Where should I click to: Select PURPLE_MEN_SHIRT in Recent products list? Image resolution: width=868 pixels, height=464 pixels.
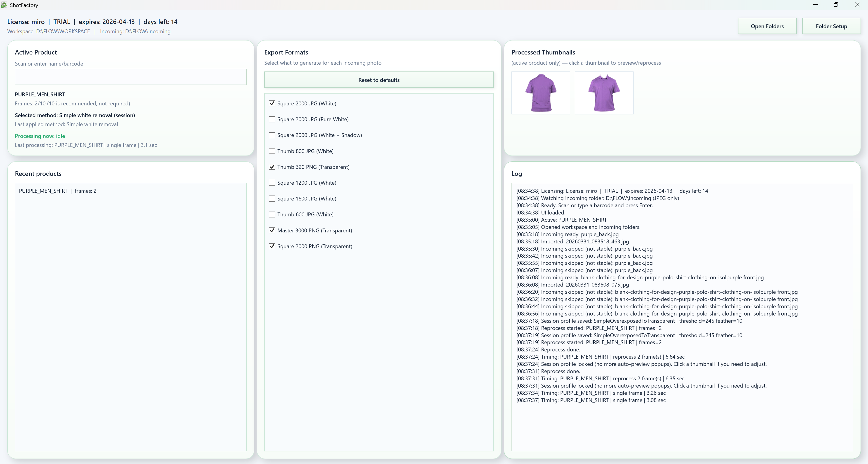pos(58,191)
